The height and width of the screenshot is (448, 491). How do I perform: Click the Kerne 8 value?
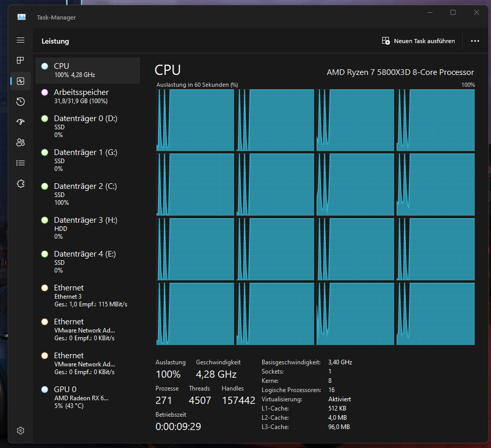pyautogui.click(x=330, y=381)
